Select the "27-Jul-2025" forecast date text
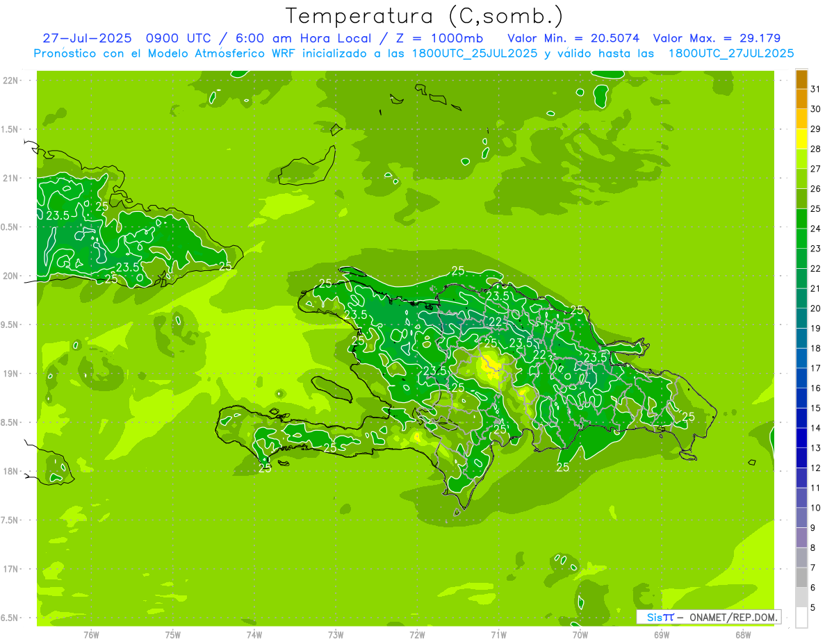 [88, 38]
